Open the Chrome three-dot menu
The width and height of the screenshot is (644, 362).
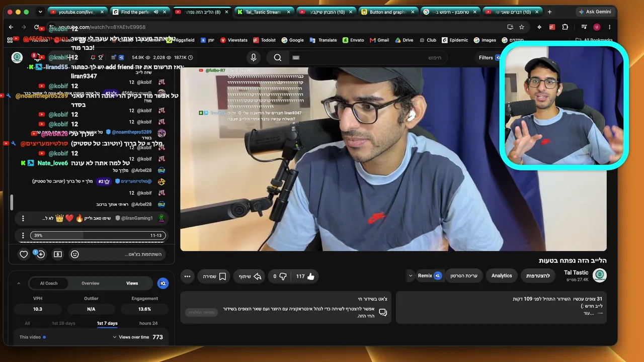(x=610, y=27)
